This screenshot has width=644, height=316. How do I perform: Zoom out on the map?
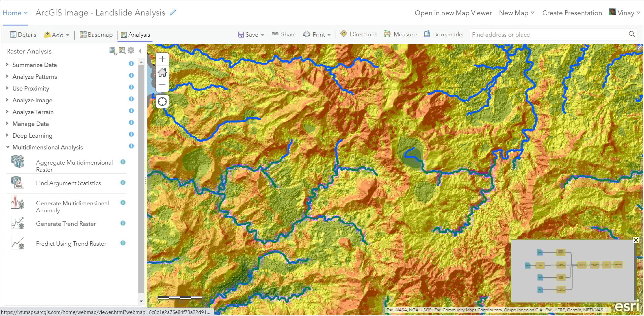(162, 85)
